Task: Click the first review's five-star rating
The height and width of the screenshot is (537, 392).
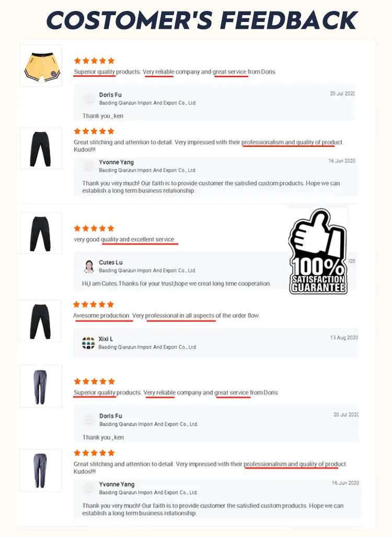Action: coord(94,61)
